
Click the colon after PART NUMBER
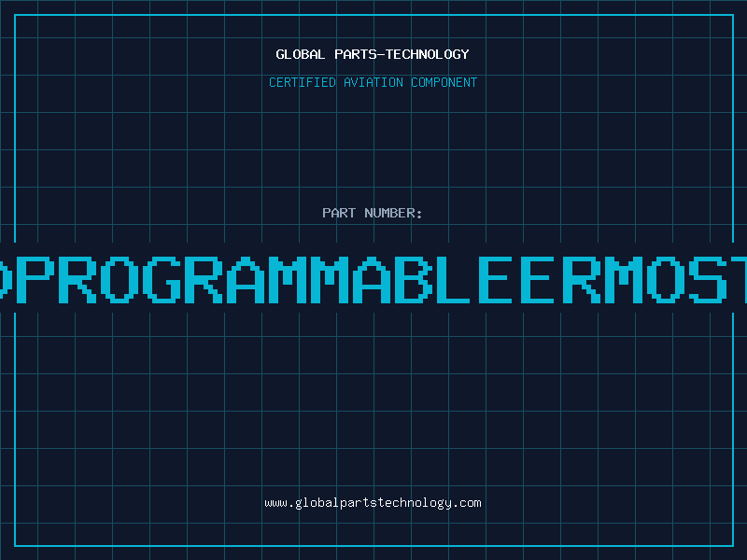pos(418,215)
